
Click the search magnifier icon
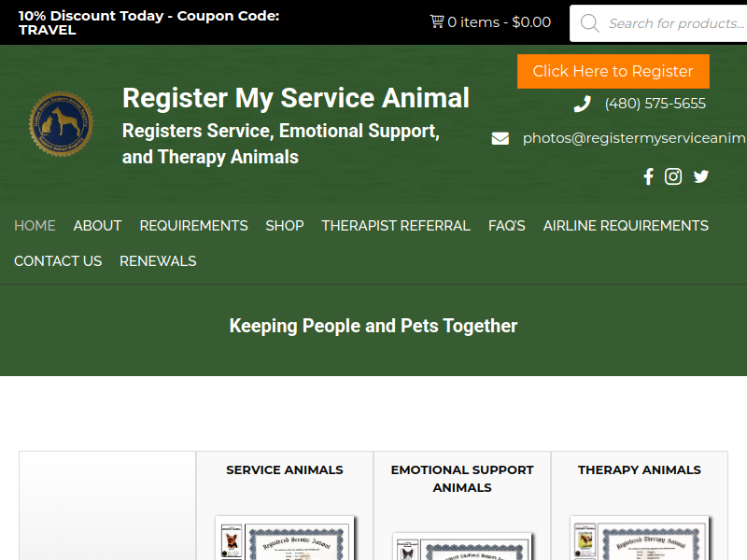[x=589, y=23]
